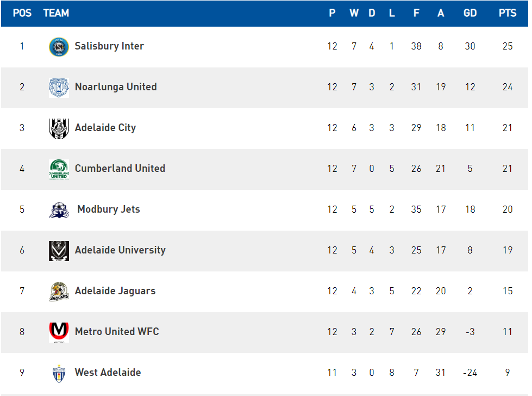This screenshot has width=532, height=396.
Task: Click the Adelaide University black crest
Action: click(x=59, y=251)
